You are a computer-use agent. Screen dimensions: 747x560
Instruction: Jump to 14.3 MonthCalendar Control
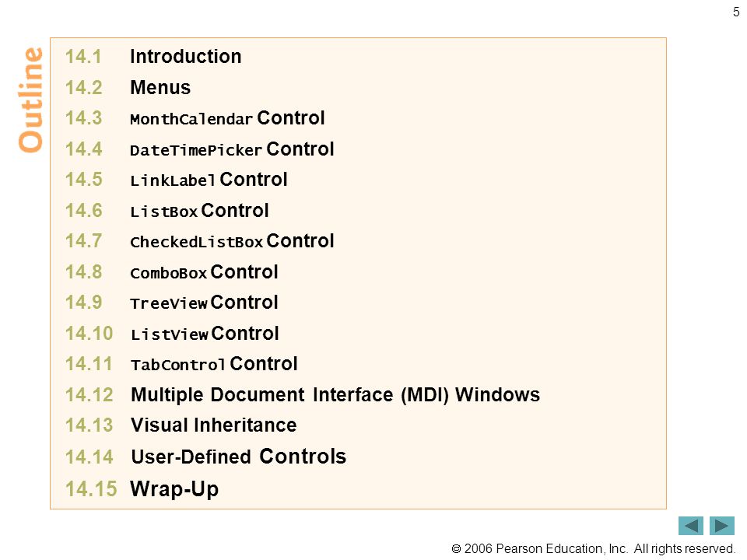[x=195, y=118]
